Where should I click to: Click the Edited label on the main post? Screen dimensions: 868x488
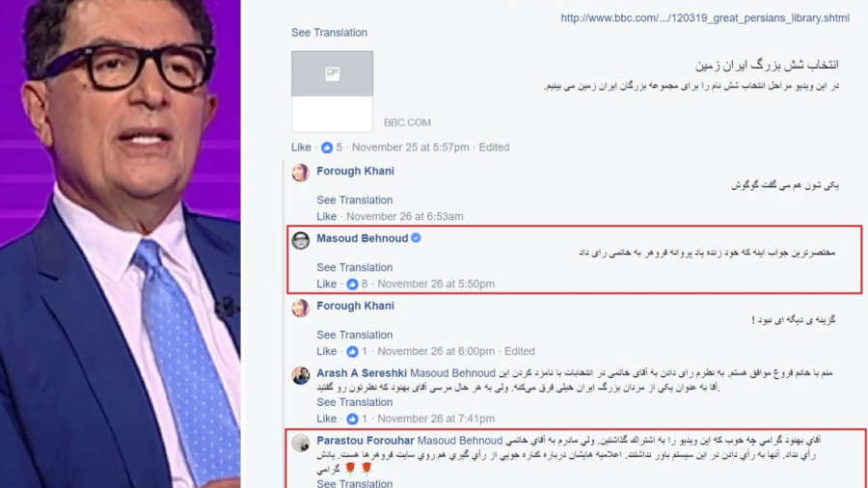495,148
